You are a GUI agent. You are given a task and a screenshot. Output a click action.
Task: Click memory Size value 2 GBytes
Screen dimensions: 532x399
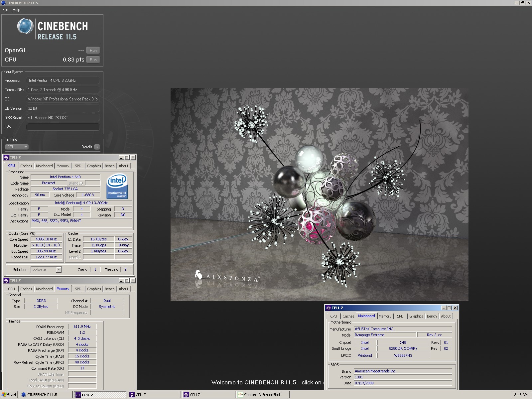tap(41, 307)
